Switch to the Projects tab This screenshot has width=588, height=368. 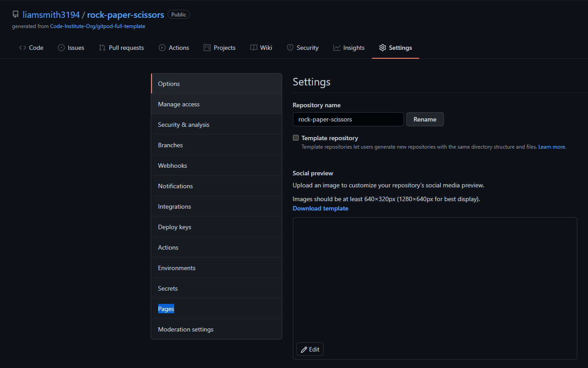click(x=220, y=48)
